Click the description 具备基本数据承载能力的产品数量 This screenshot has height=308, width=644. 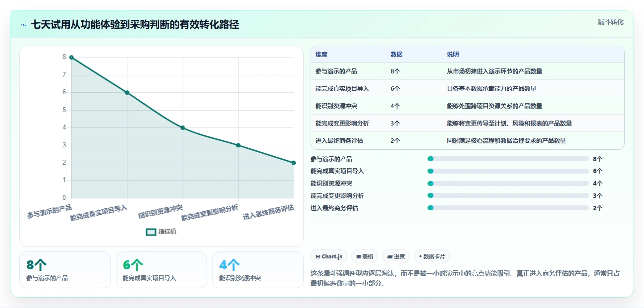click(x=491, y=89)
